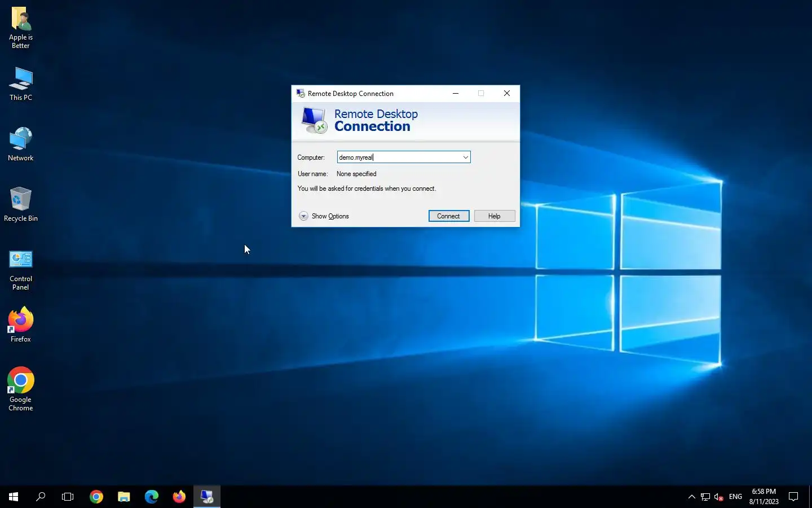
Task: Open the notification Action Center
Action: 793,497
